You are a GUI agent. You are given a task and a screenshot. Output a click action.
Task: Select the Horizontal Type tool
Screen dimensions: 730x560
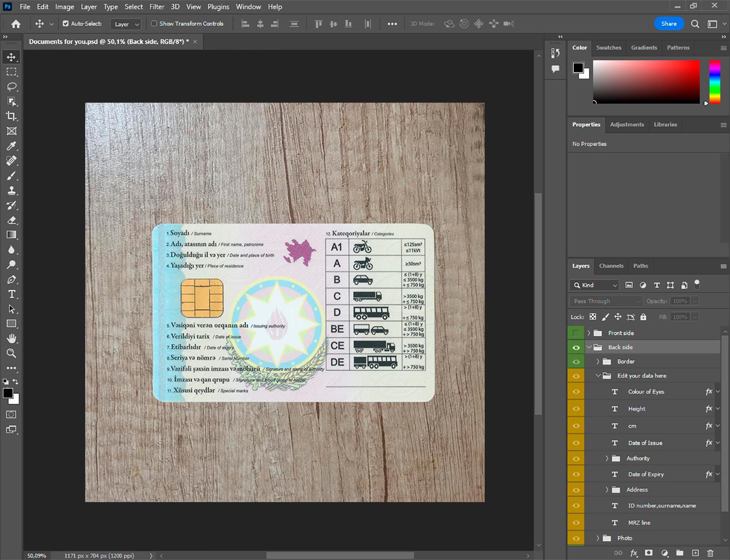coord(11,294)
